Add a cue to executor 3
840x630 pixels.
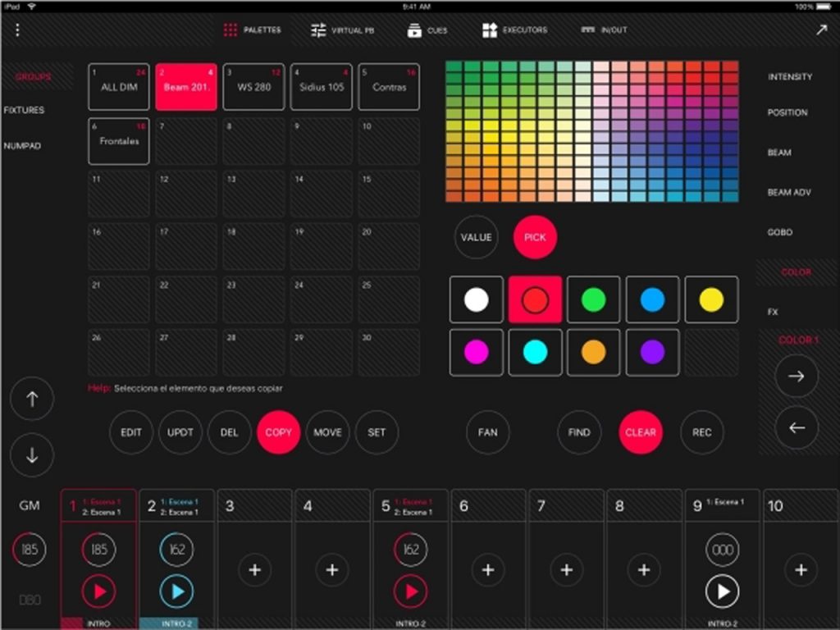point(253,569)
